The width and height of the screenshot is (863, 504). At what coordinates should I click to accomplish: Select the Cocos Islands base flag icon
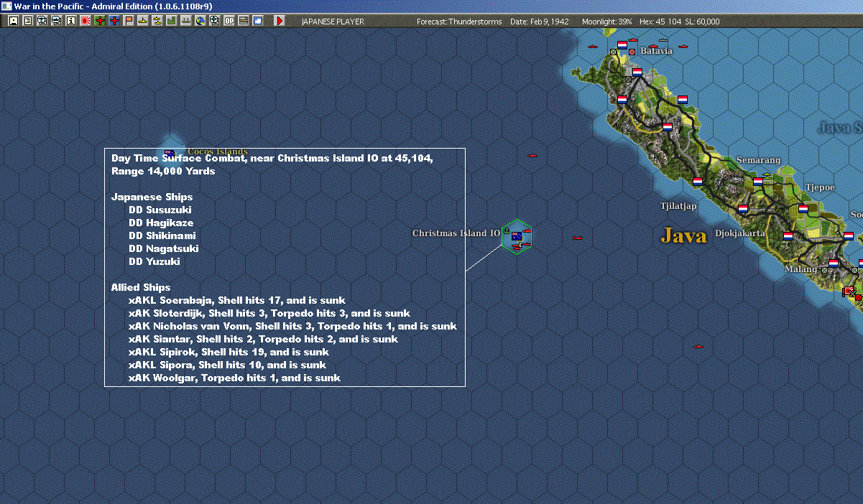point(170,153)
